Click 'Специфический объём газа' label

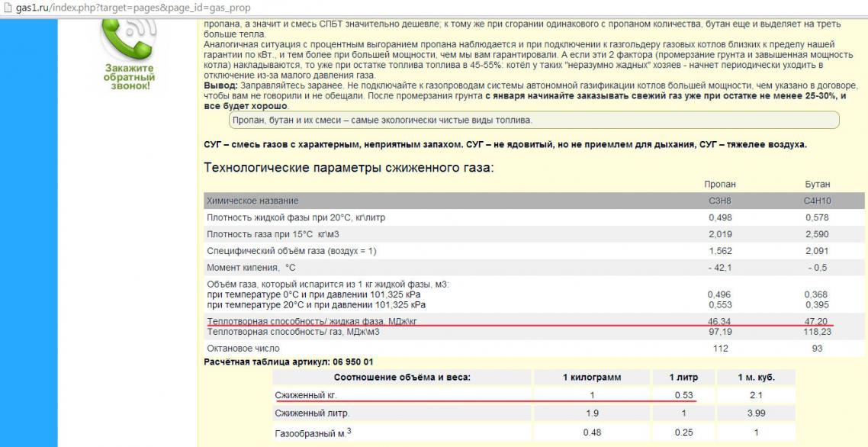(x=291, y=251)
